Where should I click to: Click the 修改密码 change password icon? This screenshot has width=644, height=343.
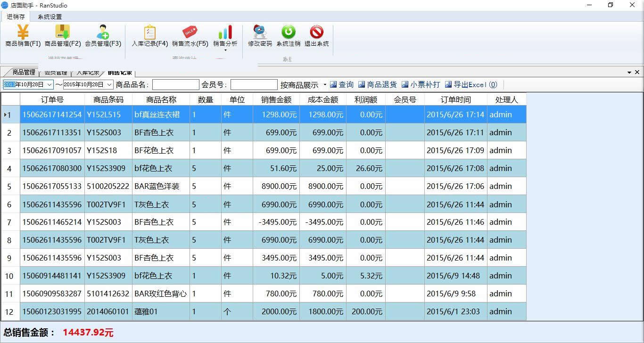[x=260, y=36]
